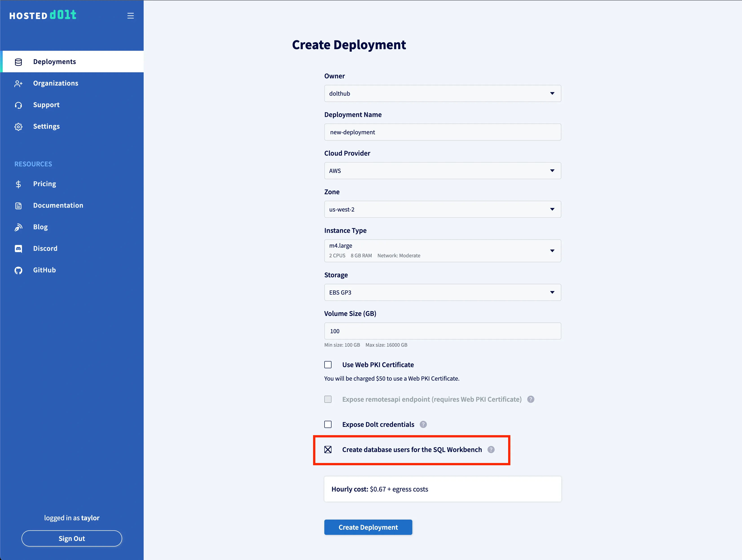Viewport: 742px width, 560px height.
Task: Focus the Volume Size input field
Action: pyautogui.click(x=442, y=331)
